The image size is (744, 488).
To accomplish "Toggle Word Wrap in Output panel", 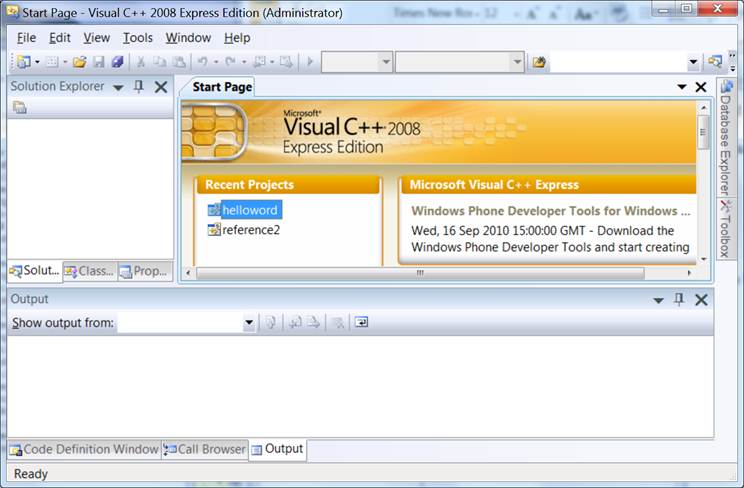I will pos(362,323).
